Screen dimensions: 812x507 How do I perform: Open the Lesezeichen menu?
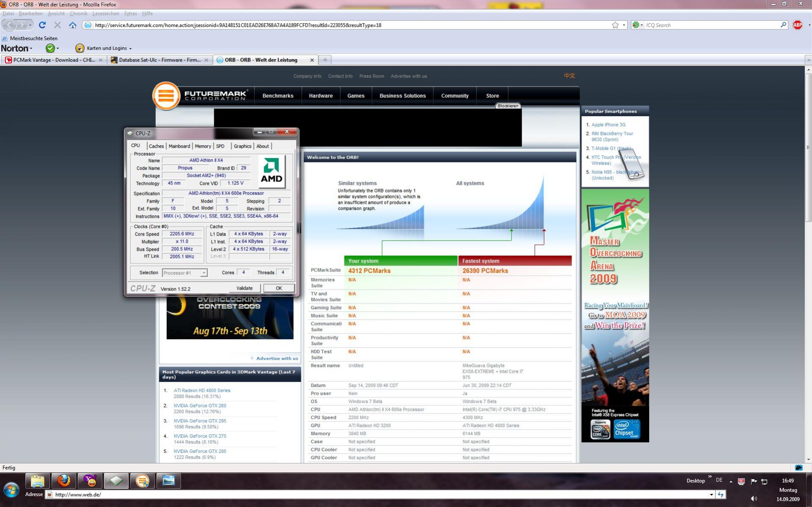(x=105, y=14)
